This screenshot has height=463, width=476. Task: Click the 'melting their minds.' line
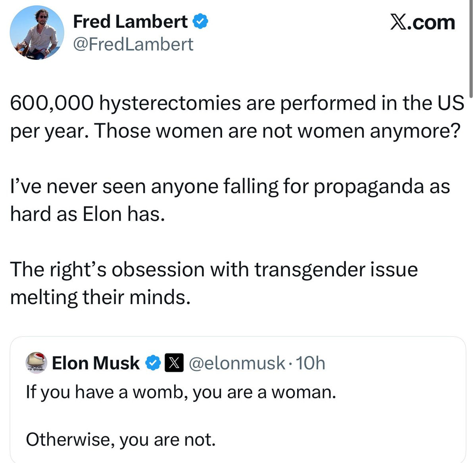pyautogui.click(x=100, y=297)
